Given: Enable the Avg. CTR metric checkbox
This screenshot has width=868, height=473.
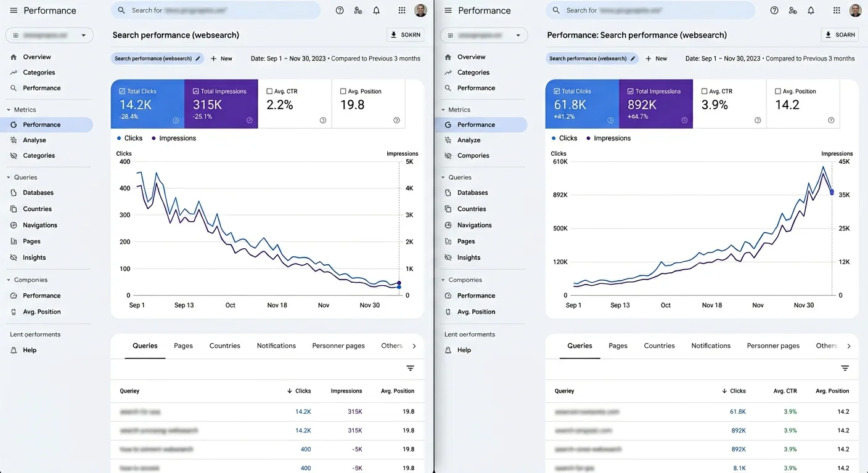Looking at the screenshot, I should [271, 91].
